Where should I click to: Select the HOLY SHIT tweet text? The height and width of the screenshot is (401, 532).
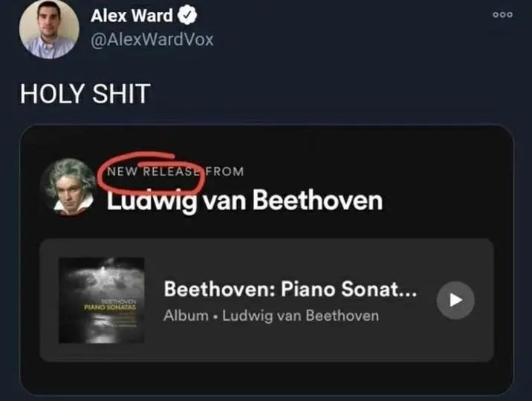tap(85, 94)
